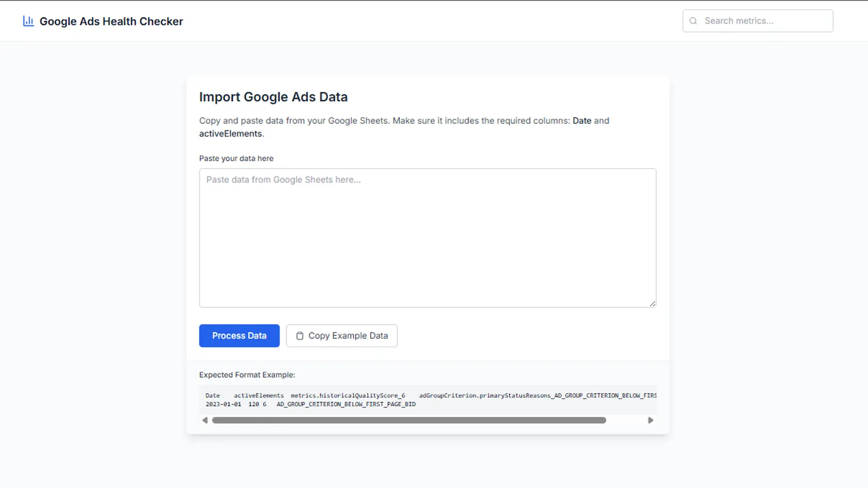Click the magnifier icon in search box
This screenshot has width=868, height=488.
(693, 21)
